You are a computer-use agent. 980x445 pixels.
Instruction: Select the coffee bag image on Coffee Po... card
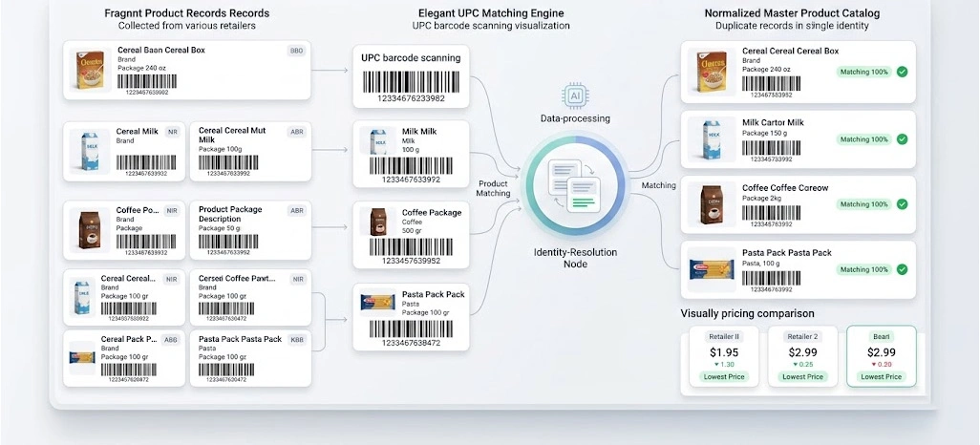point(90,230)
